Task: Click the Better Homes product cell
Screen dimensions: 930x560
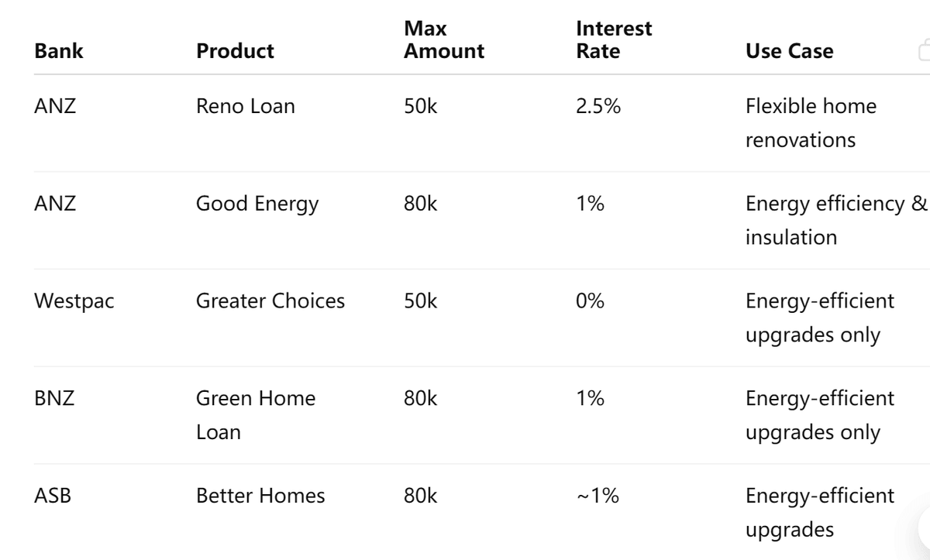Action: [x=260, y=496]
